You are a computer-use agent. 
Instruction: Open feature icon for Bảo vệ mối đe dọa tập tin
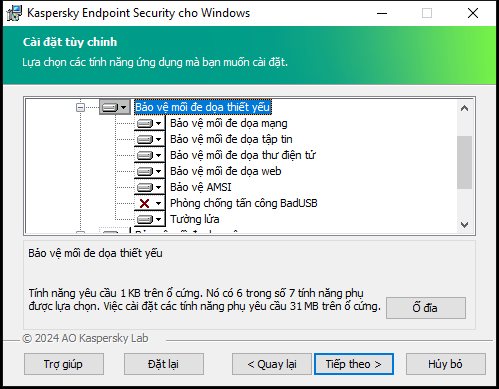point(150,139)
